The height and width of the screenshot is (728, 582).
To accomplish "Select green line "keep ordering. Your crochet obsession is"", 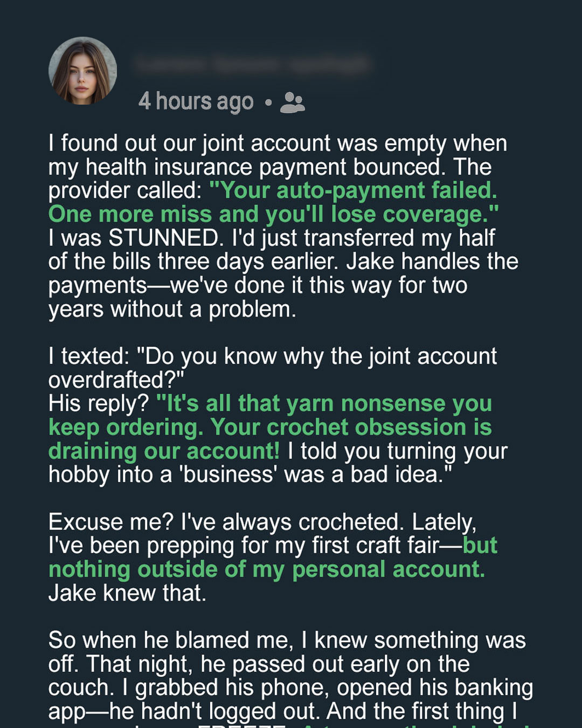I will (270, 428).
